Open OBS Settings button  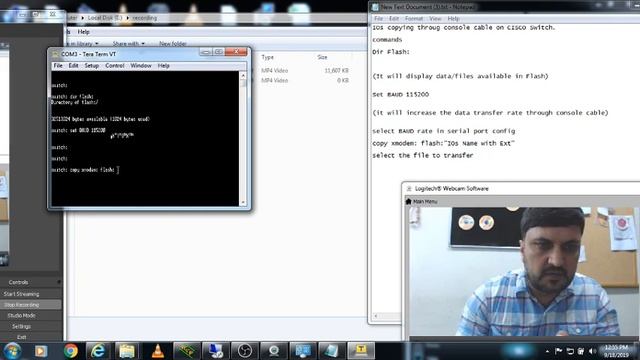pyautogui.click(x=21, y=327)
